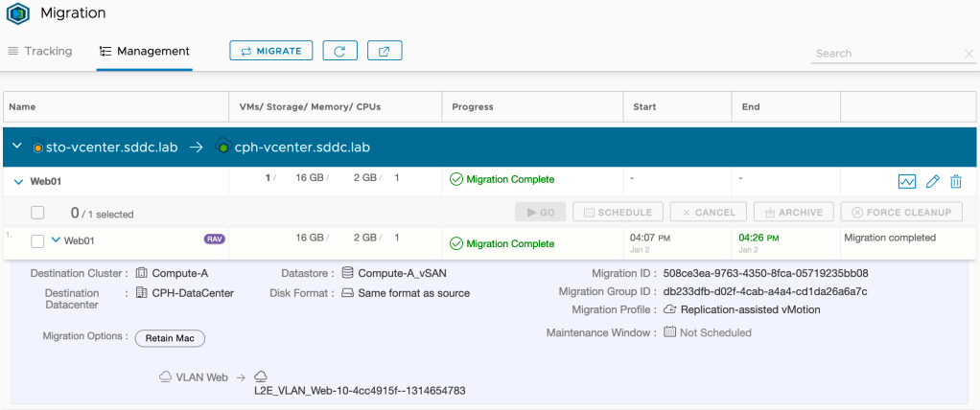Collapse the sto-vcenter.sddc.lab site pair row
The width and height of the screenshot is (980, 410).
pyautogui.click(x=16, y=147)
